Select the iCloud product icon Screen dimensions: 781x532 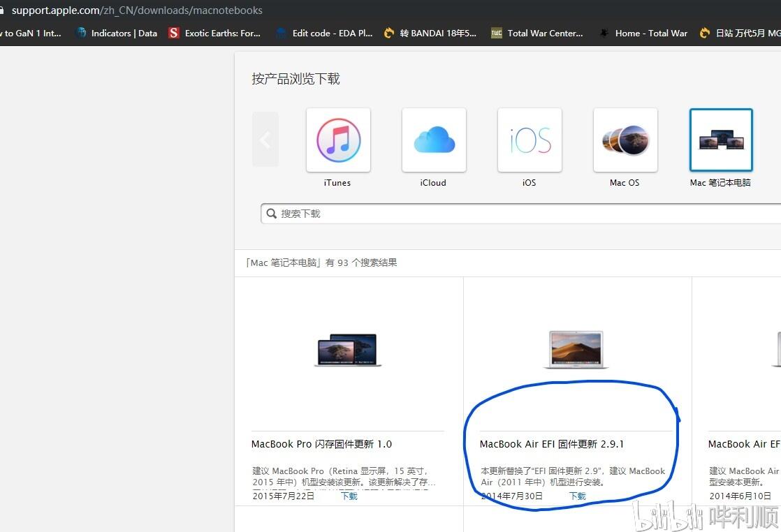pyautogui.click(x=434, y=140)
